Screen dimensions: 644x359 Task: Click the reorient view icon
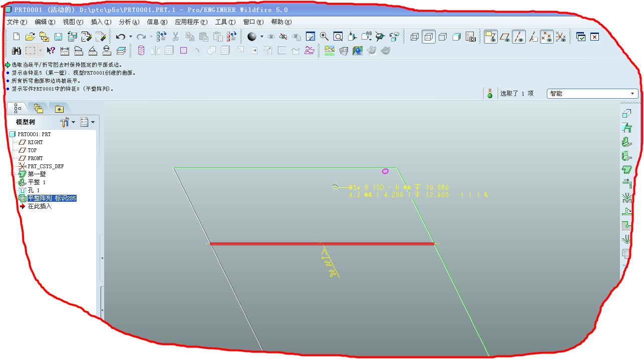pos(353,37)
